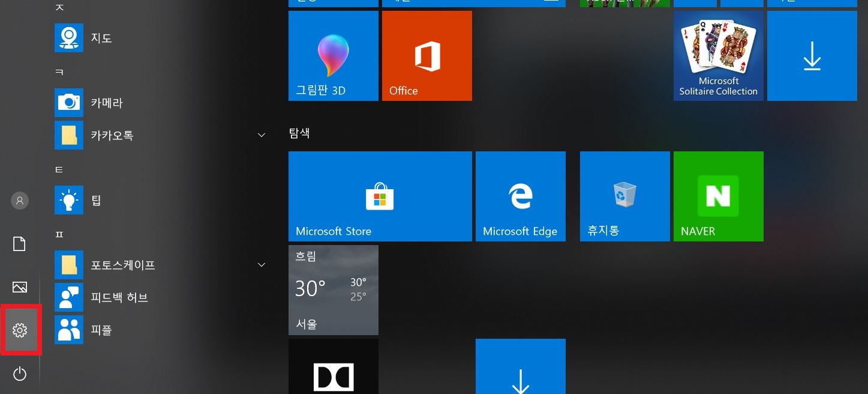Expand the 포토스케이프 folder chevron
Image resolution: width=868 pixels, height=394 pixels.
[x=262, y=265]
